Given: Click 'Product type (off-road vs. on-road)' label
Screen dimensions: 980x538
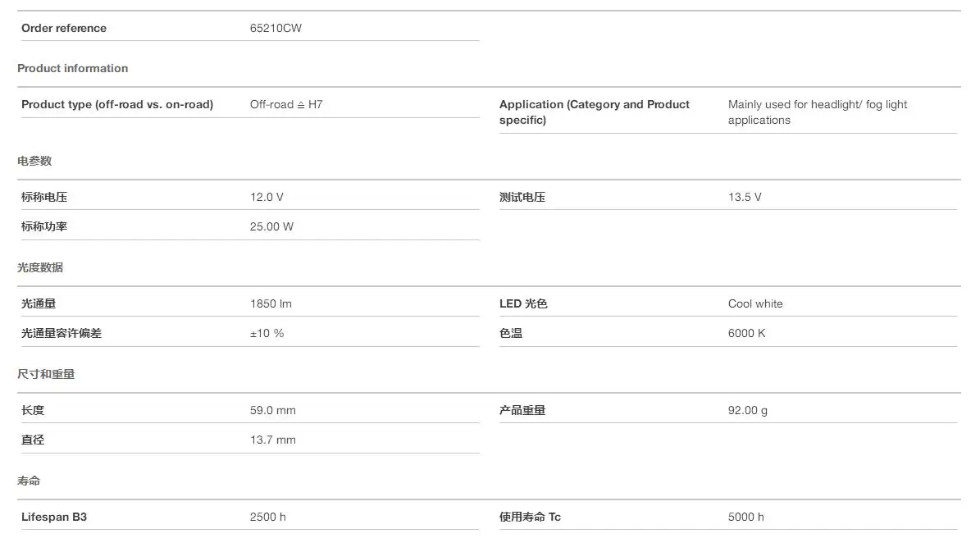Looking at the screenshot, I should click(x=117, y=104).
